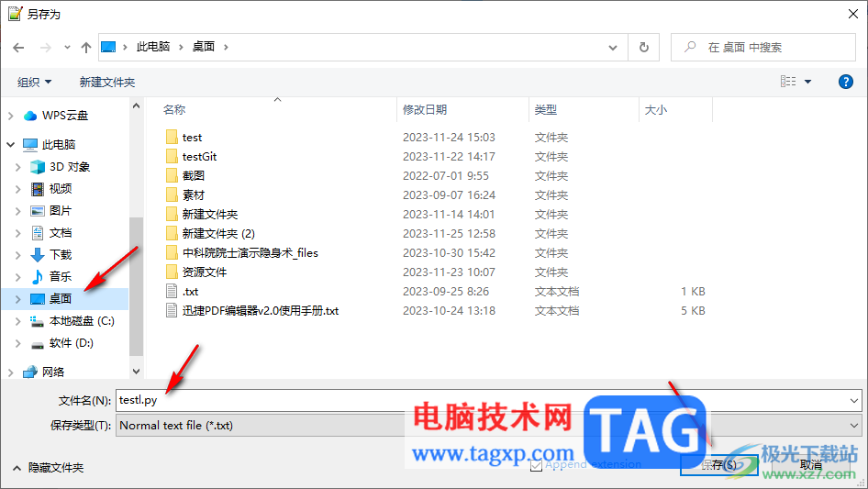Sort by 类型 column header
868x489 pixels.
[545, 110]
